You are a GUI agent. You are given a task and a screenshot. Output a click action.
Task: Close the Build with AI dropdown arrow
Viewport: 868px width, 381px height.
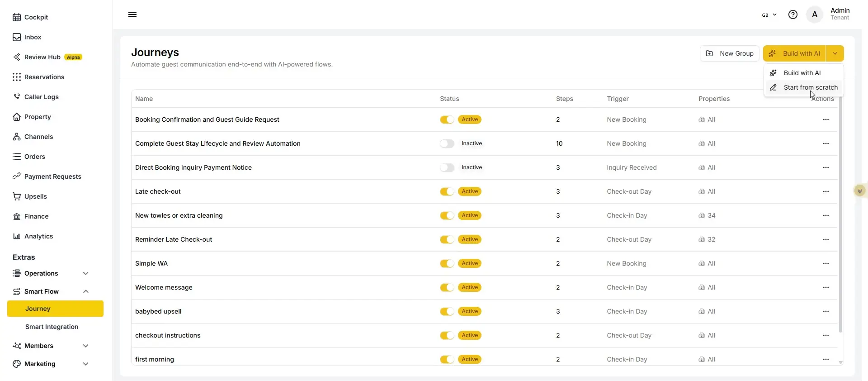[835, 53]
